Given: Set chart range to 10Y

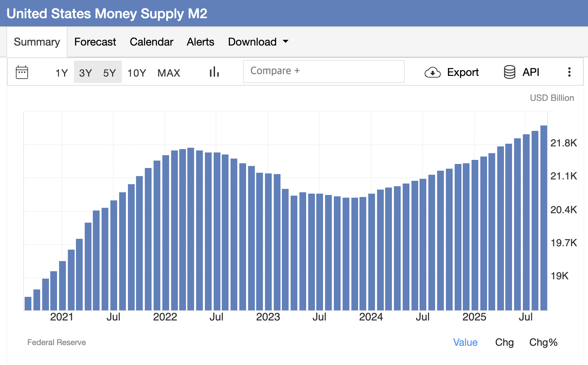Looking at the screenshot, I should pyautogui.click(x=136, y=73).
